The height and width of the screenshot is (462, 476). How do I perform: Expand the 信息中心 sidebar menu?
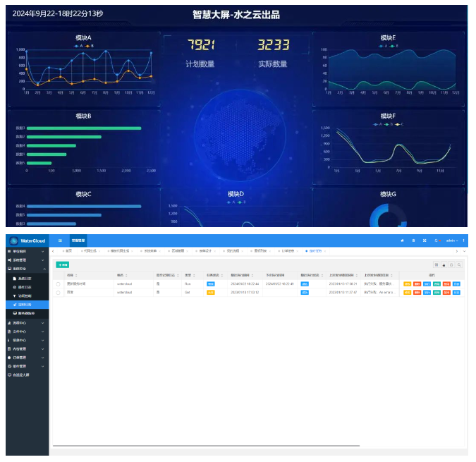(x=27, y=340)
